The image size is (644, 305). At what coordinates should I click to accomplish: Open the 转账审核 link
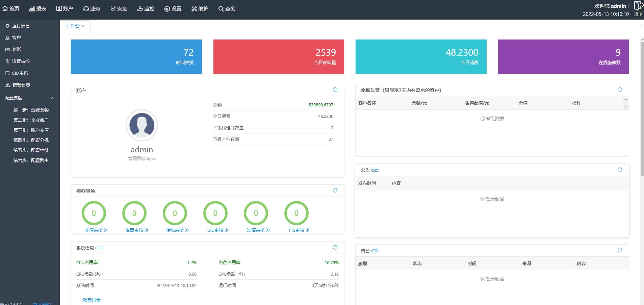tap(177, 230)
